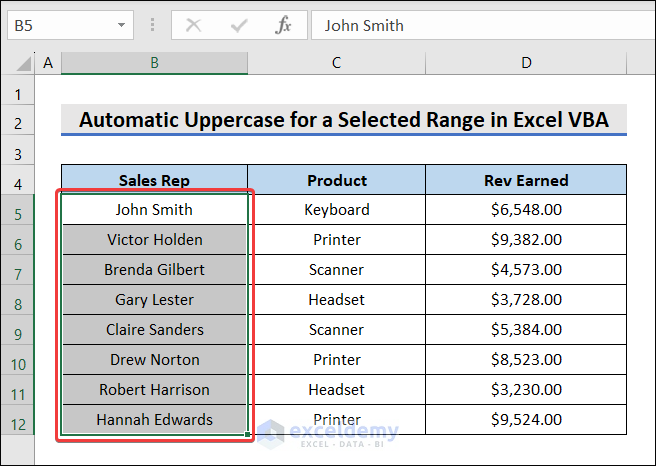
Task: Select column D header
Action: pos(526,63)
